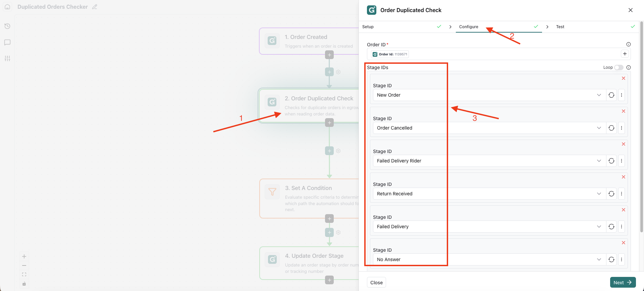Image resolution: width=644 pixels, height=291 pixels.
Task: Click the zoom in canvas control
Action: pos(24,256)
